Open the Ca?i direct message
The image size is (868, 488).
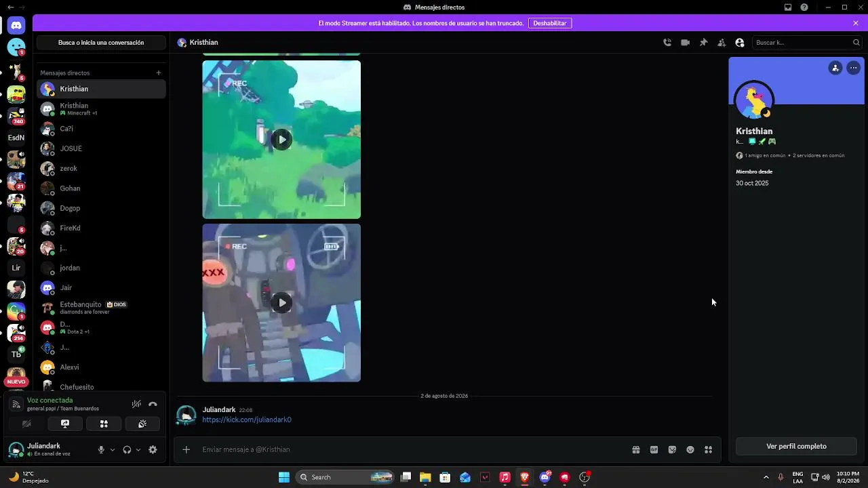pyautogui.click(x=101, y=129)
